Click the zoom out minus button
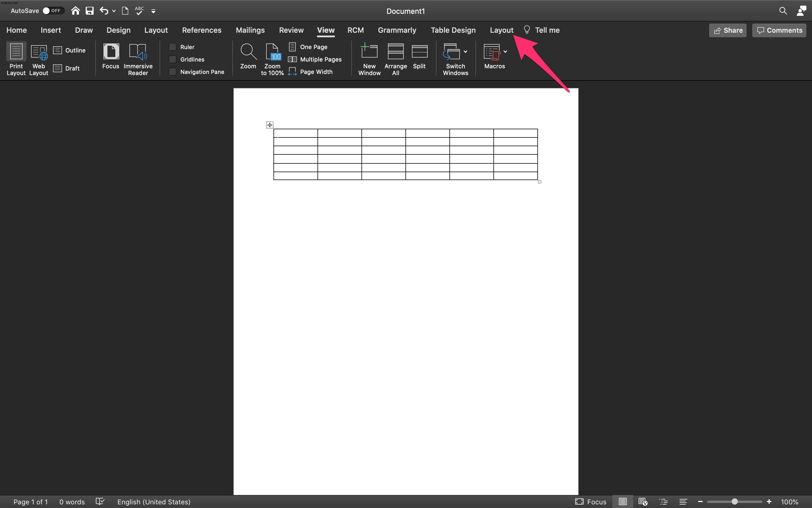Screen dimensions: 812x508 point(700,502)
